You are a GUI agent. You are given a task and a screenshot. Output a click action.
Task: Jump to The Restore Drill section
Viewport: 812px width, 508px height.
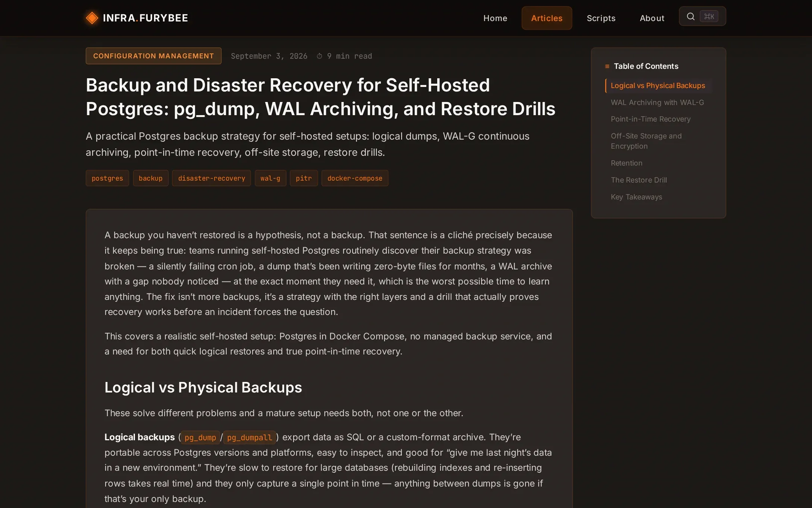(639, 180)
